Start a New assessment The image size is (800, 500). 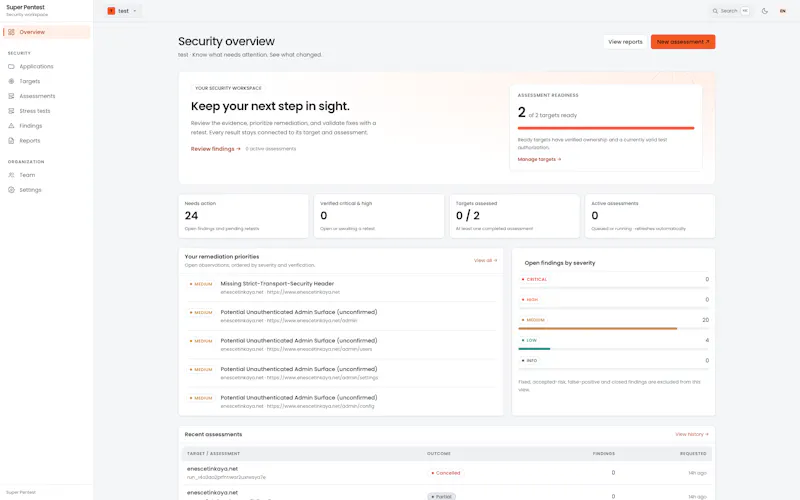coord(683,42)
